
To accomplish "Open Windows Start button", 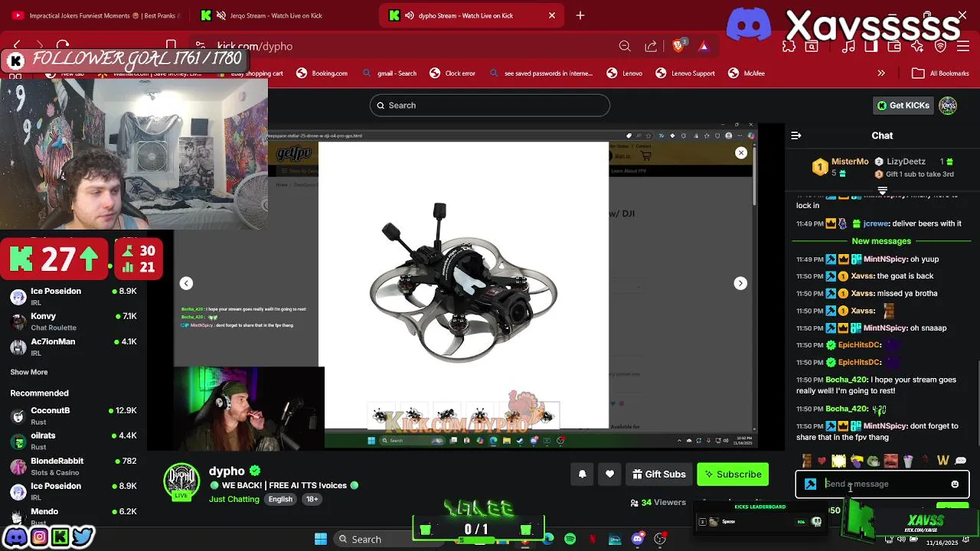I will point(321,539).
